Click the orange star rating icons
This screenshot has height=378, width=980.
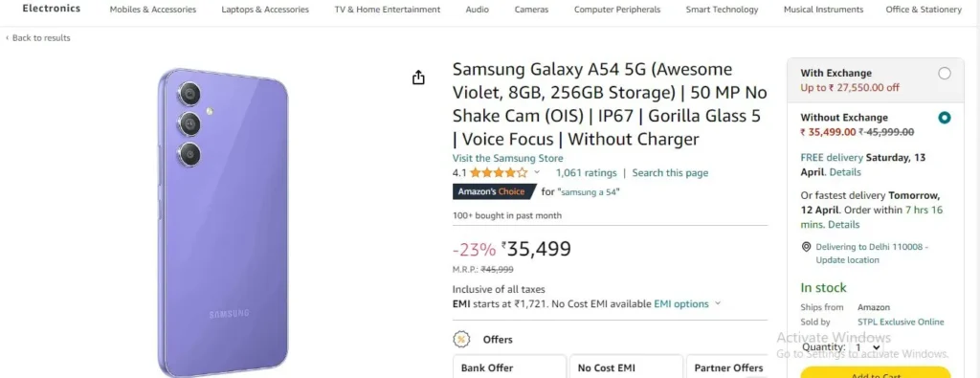(499, 173)
